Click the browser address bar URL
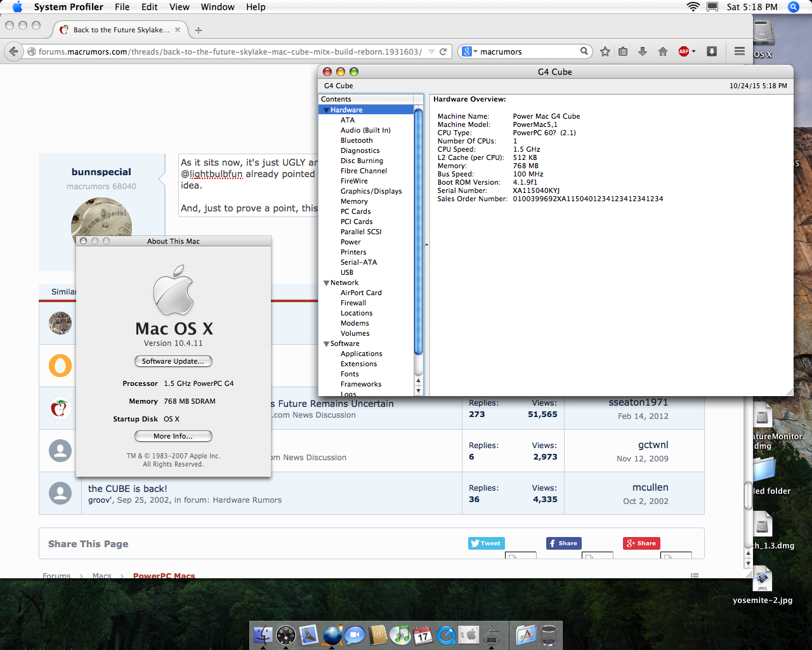 coord(230,51)
